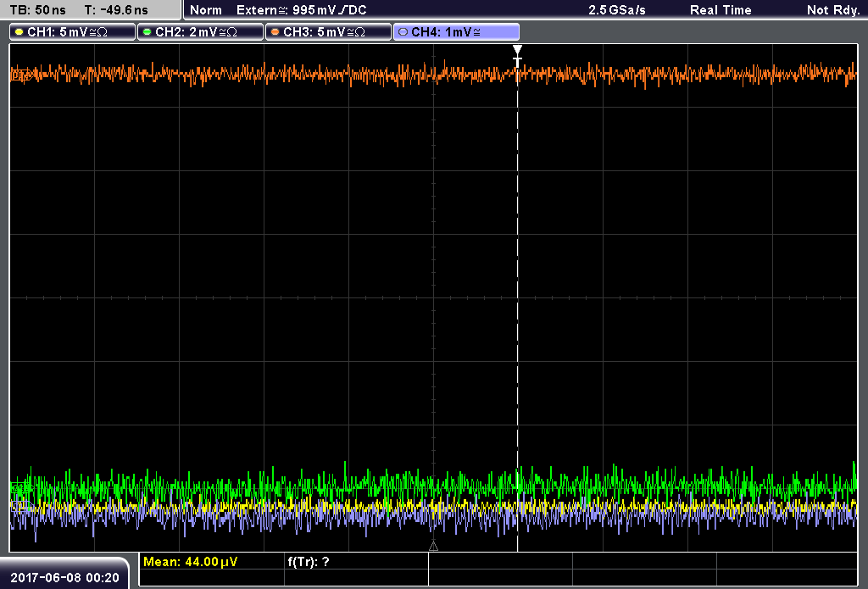This screenshot has width=868, height=589.
Task: Select the CH3 5mV channel tab
Action: (328, 32)
